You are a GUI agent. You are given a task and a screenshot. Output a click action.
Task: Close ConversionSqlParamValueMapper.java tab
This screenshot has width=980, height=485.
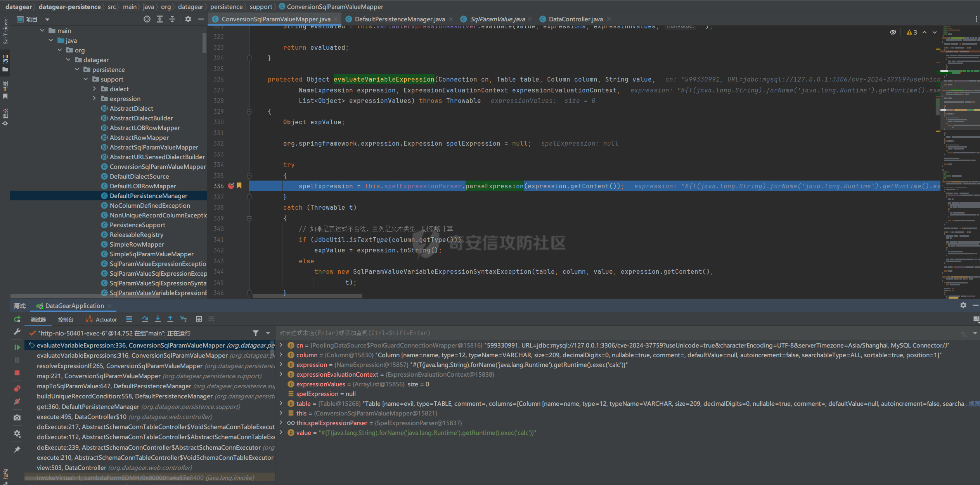(336, 19)
